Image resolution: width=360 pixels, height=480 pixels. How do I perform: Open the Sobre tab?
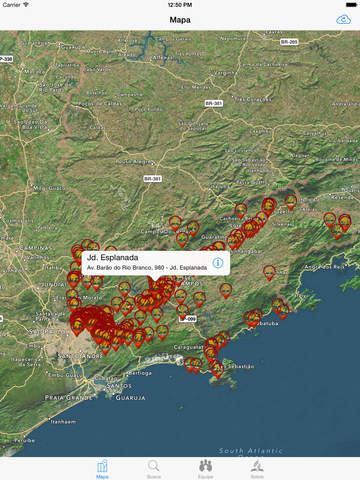(257, 469)
